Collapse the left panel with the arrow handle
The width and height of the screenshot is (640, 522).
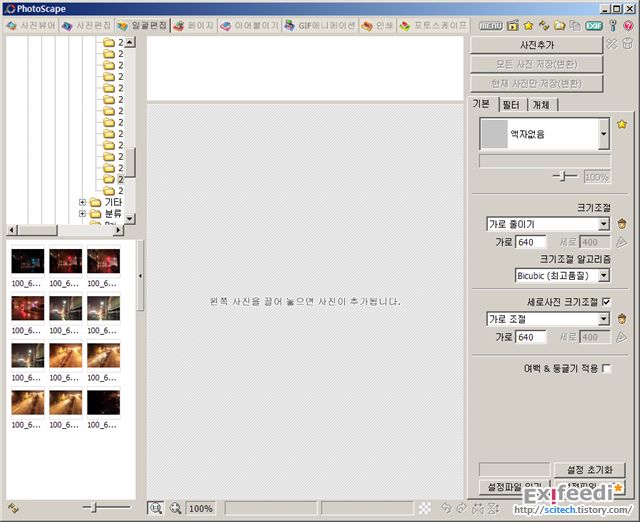pyautogui.click(x=140, y=276)
